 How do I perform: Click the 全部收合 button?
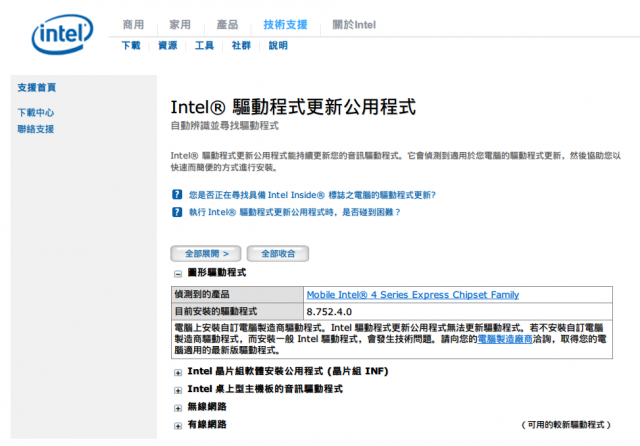click(278, 253)
